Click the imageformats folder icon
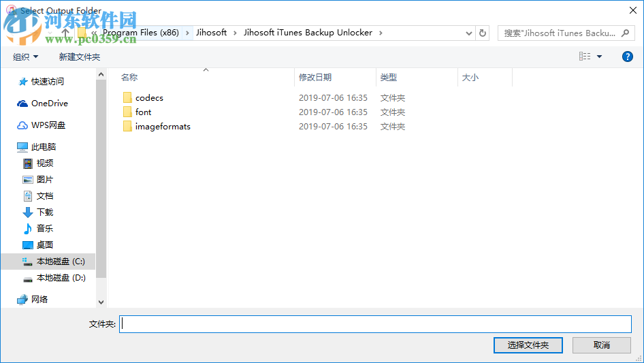Image resolution: width=644 pixels, height=363 pixels. [127, 126]
